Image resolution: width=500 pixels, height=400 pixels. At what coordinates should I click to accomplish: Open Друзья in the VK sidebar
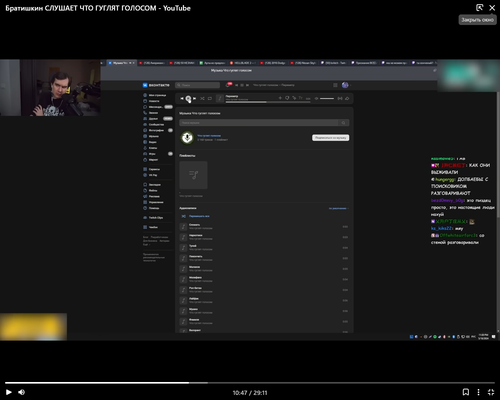[x=157, y=119]
